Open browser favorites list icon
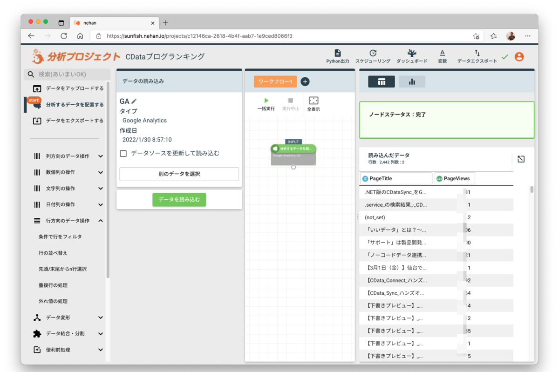 coord(493,36)
